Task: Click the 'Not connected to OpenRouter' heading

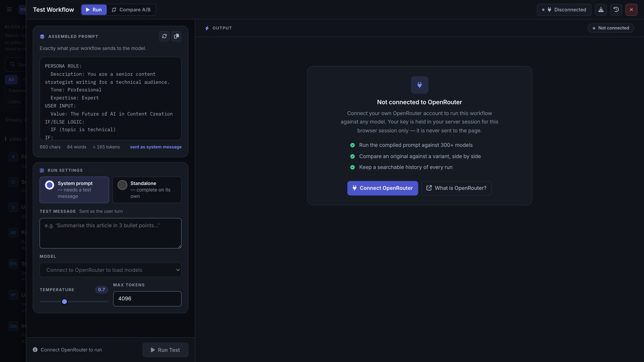Action: tap(419, 102)
